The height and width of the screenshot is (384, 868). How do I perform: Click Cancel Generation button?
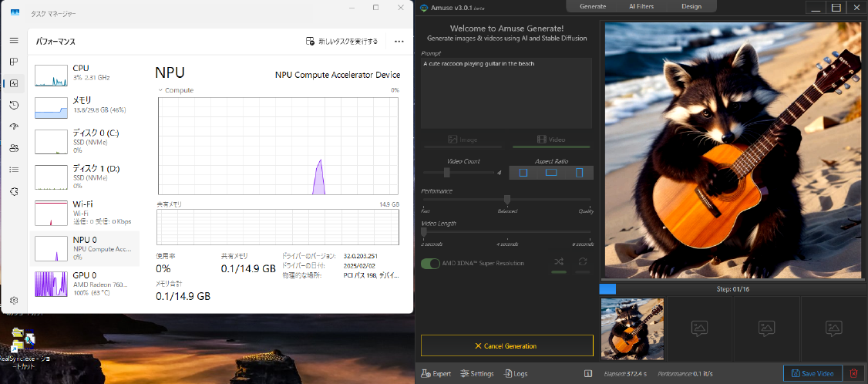[x=507, y=345]
